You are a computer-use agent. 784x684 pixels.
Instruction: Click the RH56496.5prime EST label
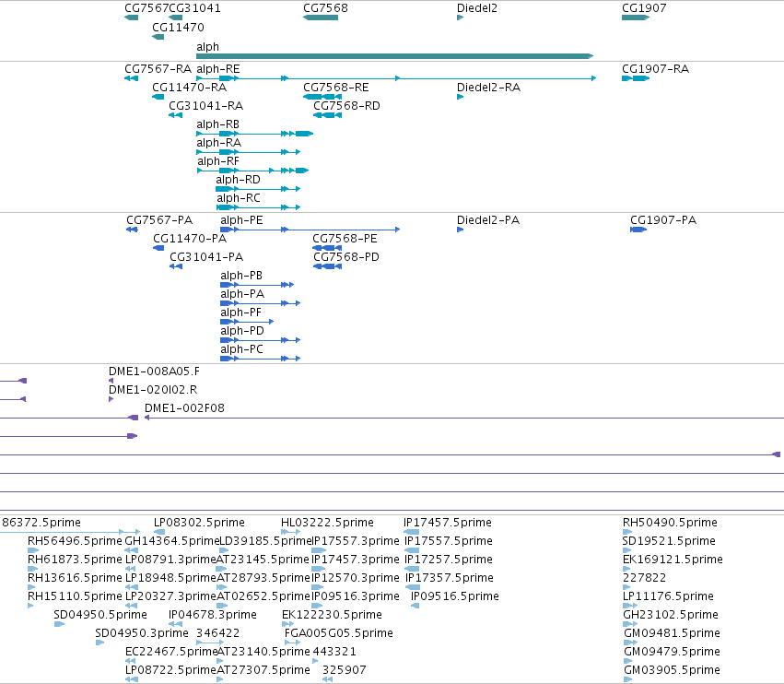click(x=75, y=541)
